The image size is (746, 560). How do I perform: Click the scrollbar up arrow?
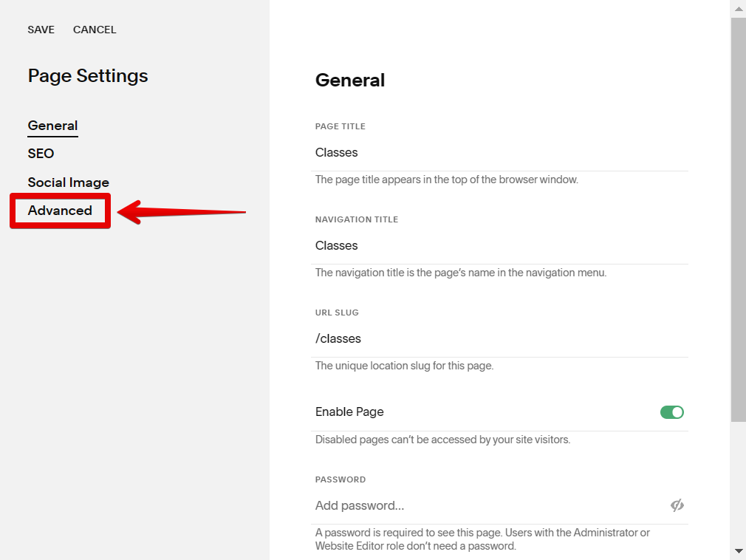click(738, 9)
